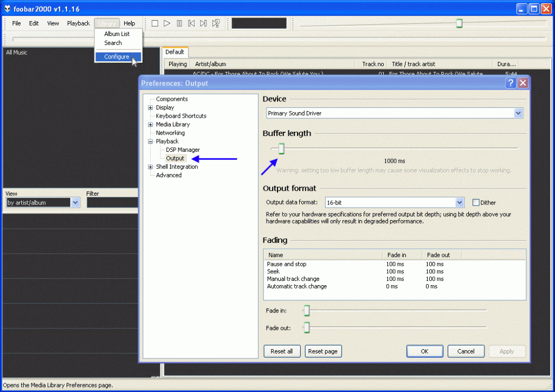This screenshot has height=392, width=555.
Task: Choose Album List from Library menu
Action: click(x=117, y=34)
